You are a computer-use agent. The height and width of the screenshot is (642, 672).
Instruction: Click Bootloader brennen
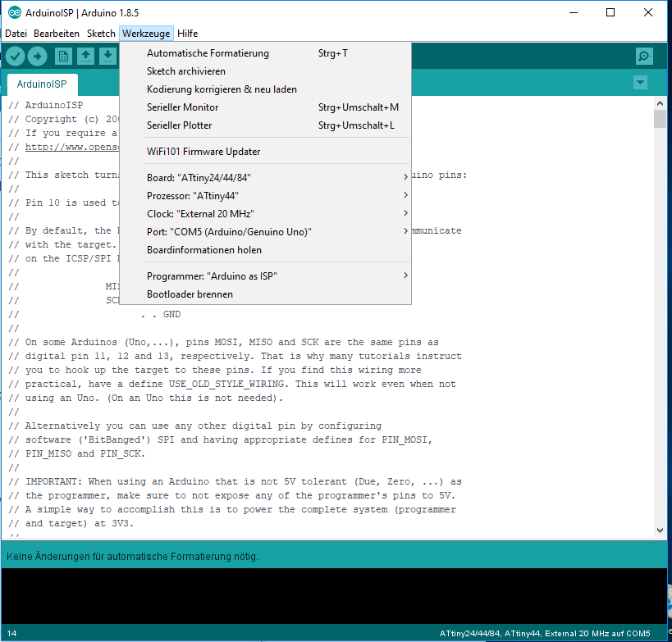pyautogui.click(x=265, y=294)
